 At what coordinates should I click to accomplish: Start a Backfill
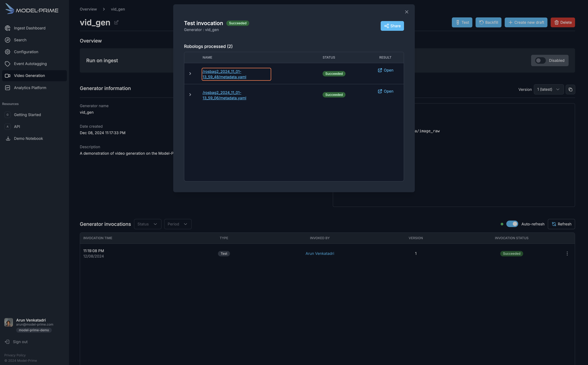tap(488, 22)
